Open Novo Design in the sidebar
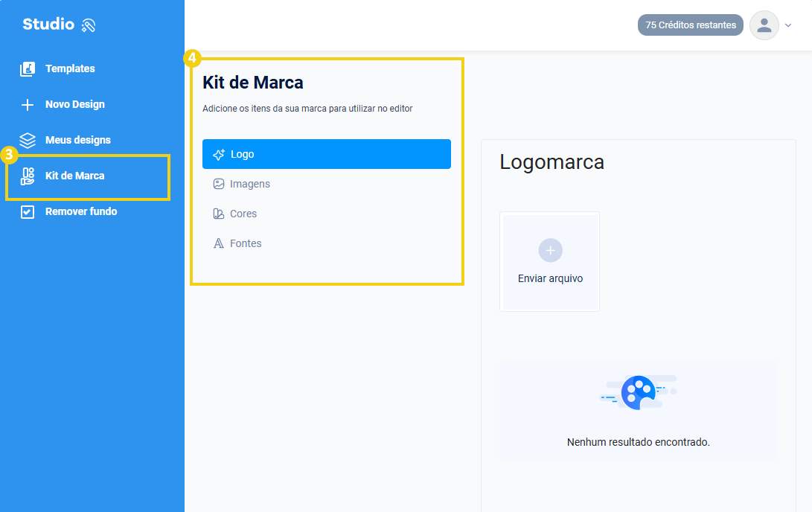The height and width of the screenshot is (512, 812). pos(75,105)
